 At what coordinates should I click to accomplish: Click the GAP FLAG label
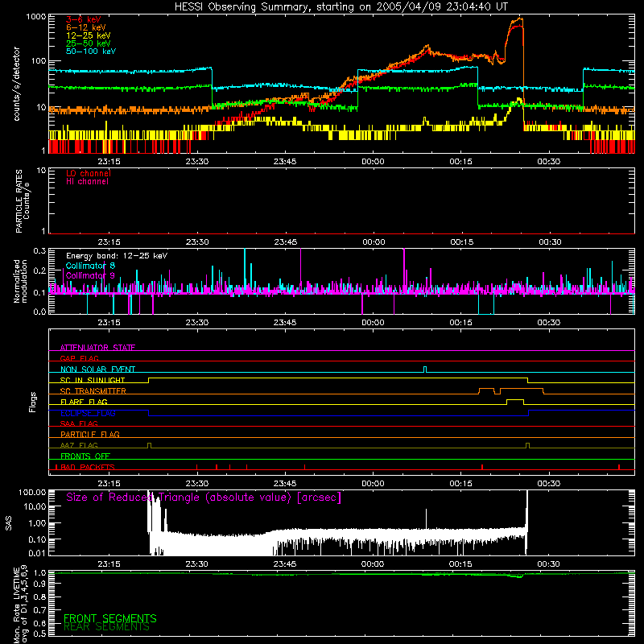[x=79, y=358]
